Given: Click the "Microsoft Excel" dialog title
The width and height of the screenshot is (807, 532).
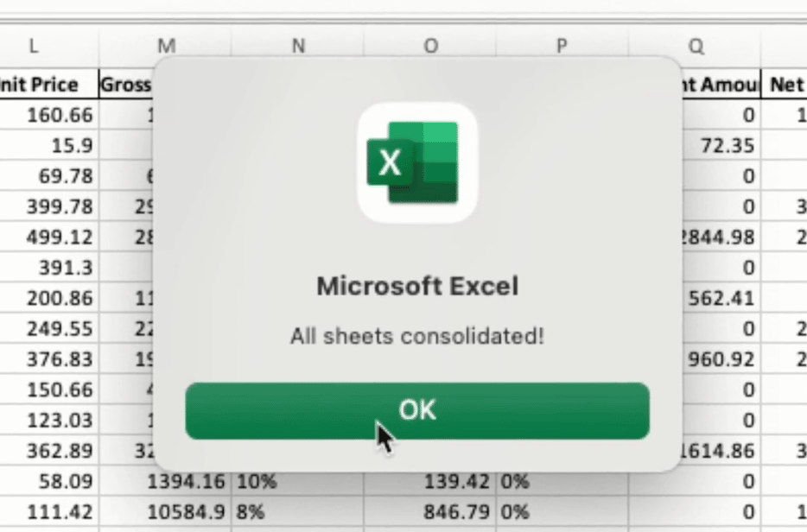Looking at the screenshot, I should (x=417, y=286).
